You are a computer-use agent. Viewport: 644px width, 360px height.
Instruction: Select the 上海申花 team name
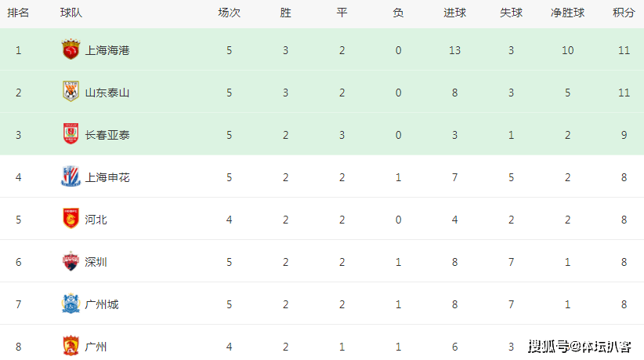(107, 177)
